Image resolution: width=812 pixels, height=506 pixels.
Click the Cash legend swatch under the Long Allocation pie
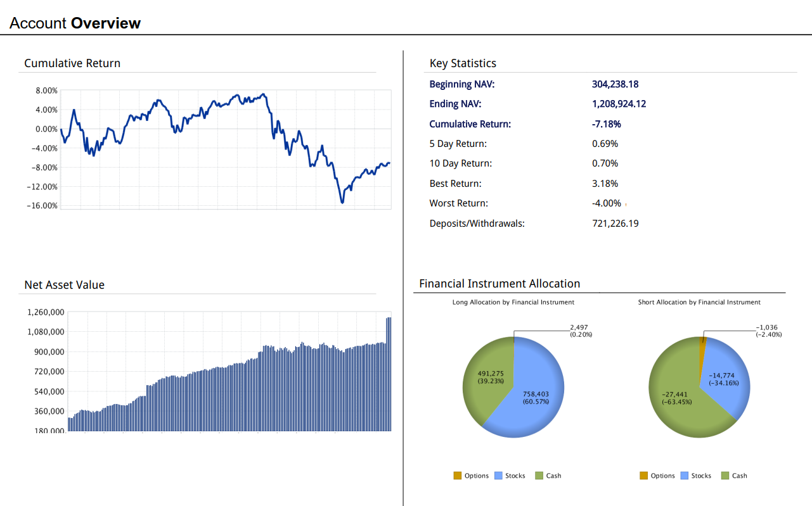(539, 476)
